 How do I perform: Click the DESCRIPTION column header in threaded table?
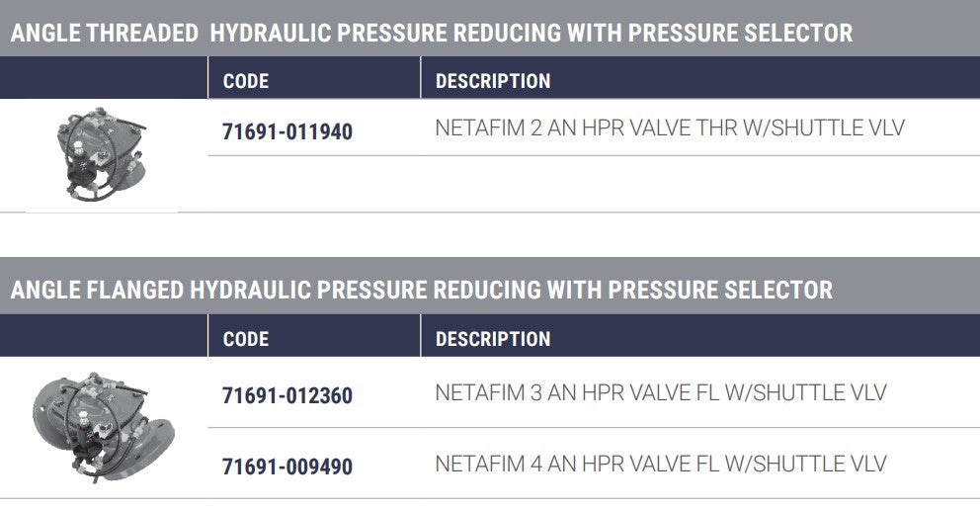pos(493,81)
